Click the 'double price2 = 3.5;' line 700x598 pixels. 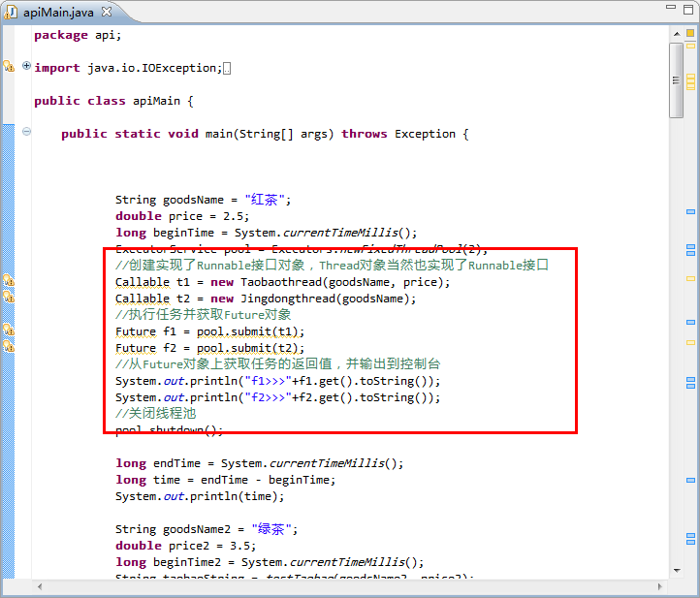tap(186, 547)
